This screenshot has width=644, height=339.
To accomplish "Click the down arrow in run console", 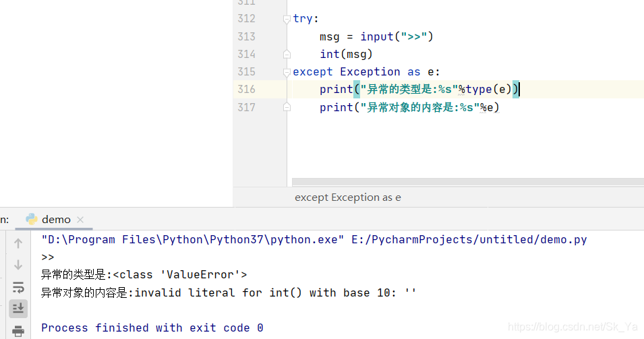I will tap(18, 265).
